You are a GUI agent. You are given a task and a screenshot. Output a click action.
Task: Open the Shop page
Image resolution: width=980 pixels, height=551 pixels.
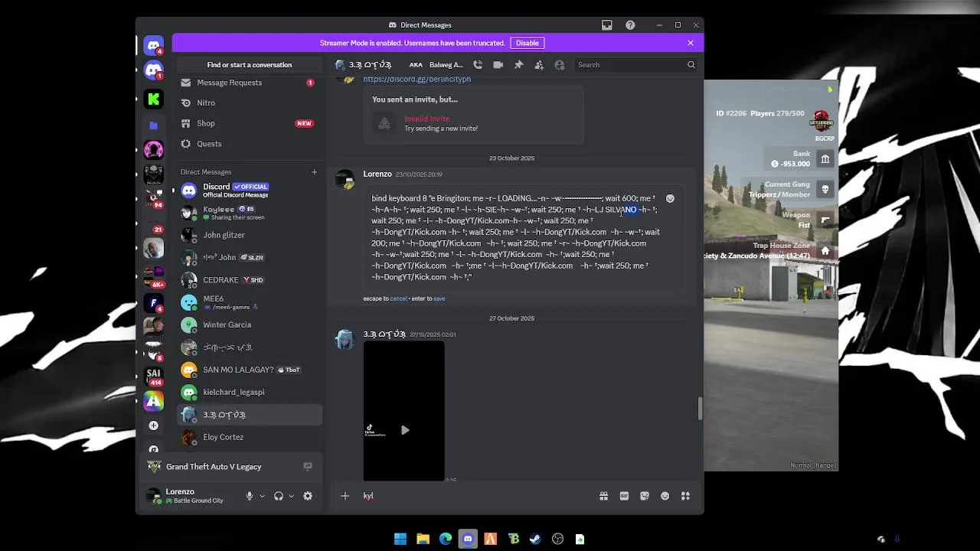pyautogui.click(x=250, y=123)
